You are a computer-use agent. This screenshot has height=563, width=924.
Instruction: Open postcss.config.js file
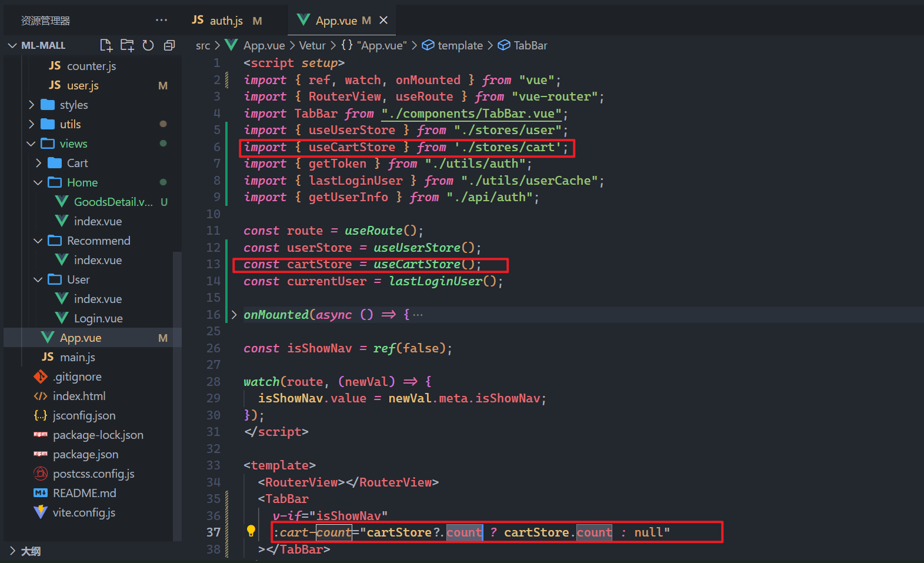click(94, 474)
